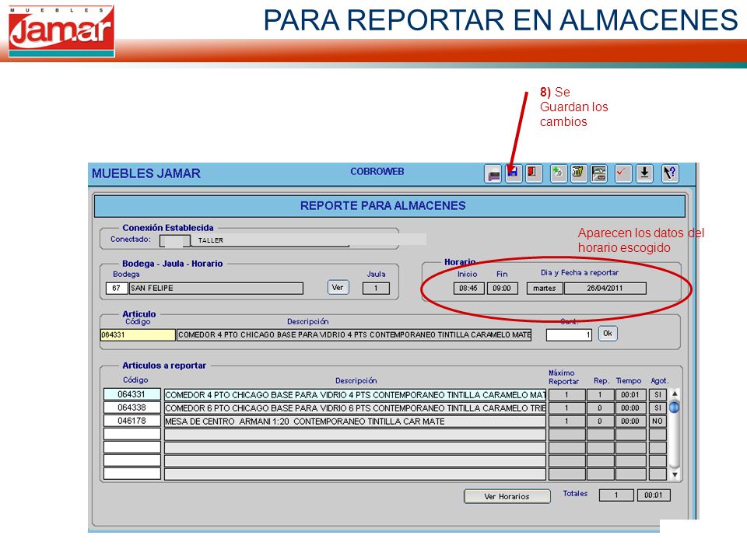Screen dimensions: 747x560
Task: Click the Rep. cell for row 064331
Action: click(600, 395)
